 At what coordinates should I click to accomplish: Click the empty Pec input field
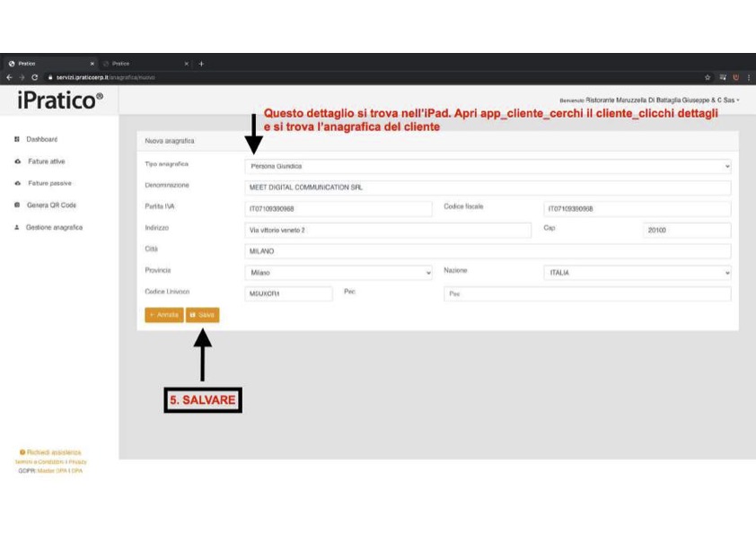pos(587,293)
